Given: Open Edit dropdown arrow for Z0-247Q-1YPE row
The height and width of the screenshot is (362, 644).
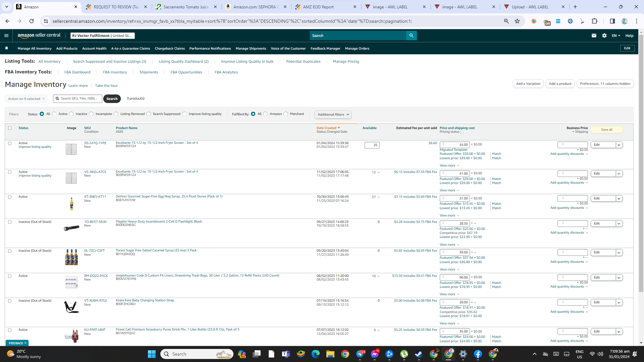Looking at the screenshot, I should point(619,145).
